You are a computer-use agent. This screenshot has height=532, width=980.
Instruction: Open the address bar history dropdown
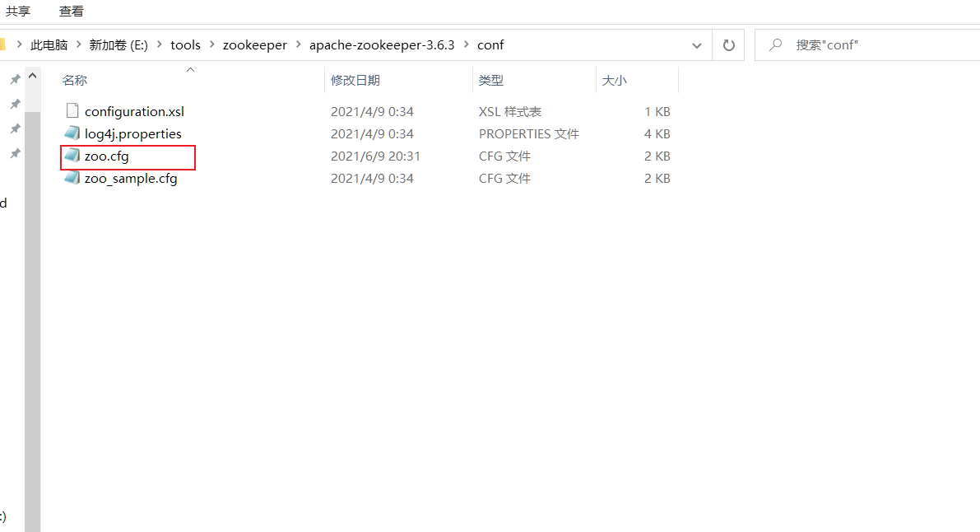point(697,45)
